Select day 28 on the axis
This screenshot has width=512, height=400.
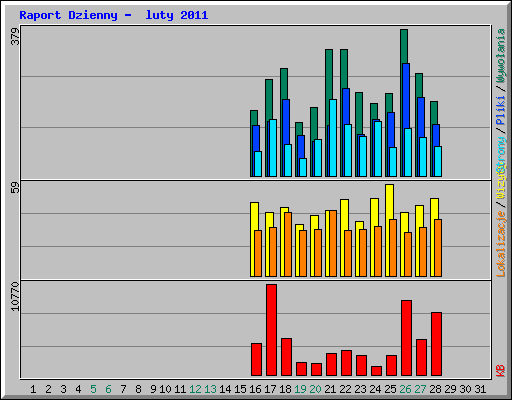(435, 389)
